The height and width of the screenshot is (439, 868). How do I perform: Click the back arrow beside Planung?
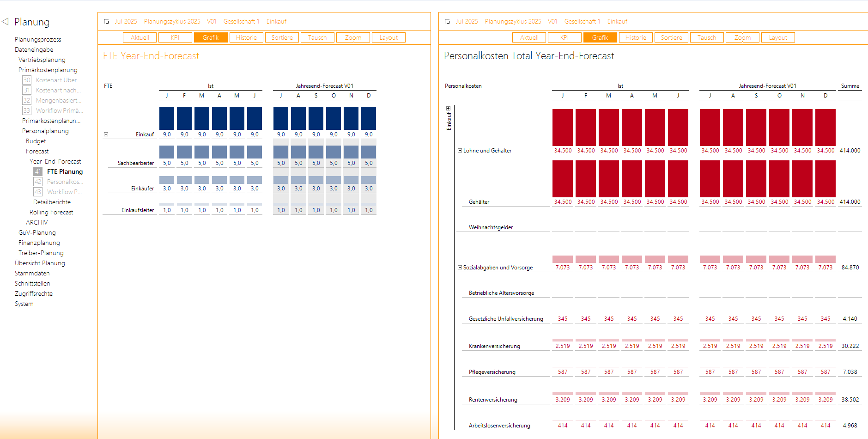[x=6, y=21]
